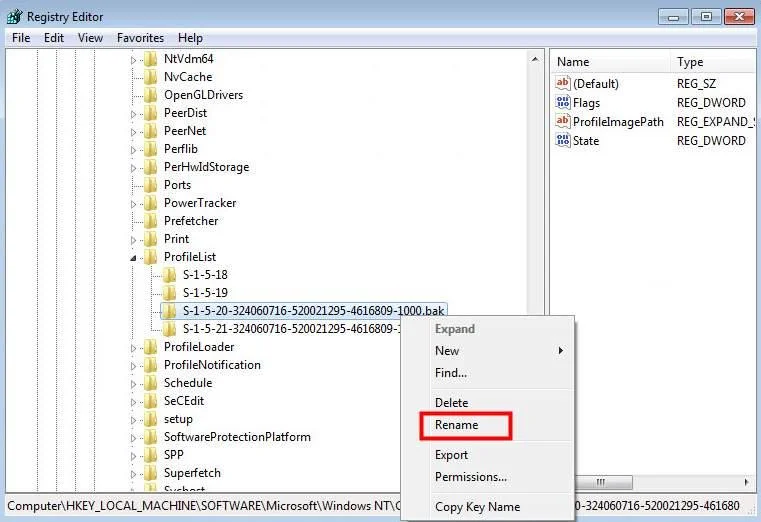Screen dimensions: 761x522
Task: Click the S-1-5-19 folder icon
Action: pyautogui.click(x=169, y=293)
